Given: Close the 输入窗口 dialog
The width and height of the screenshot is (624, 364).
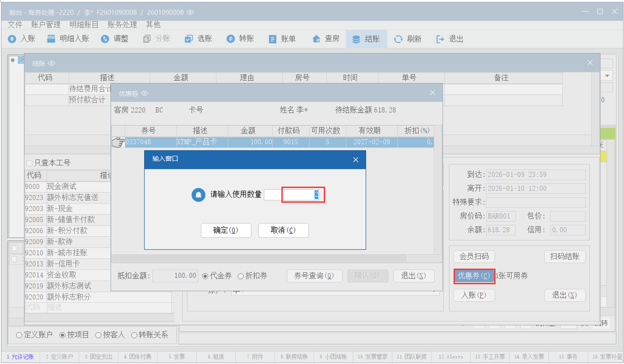Looking at the screenshot, I should click(355, 160).
